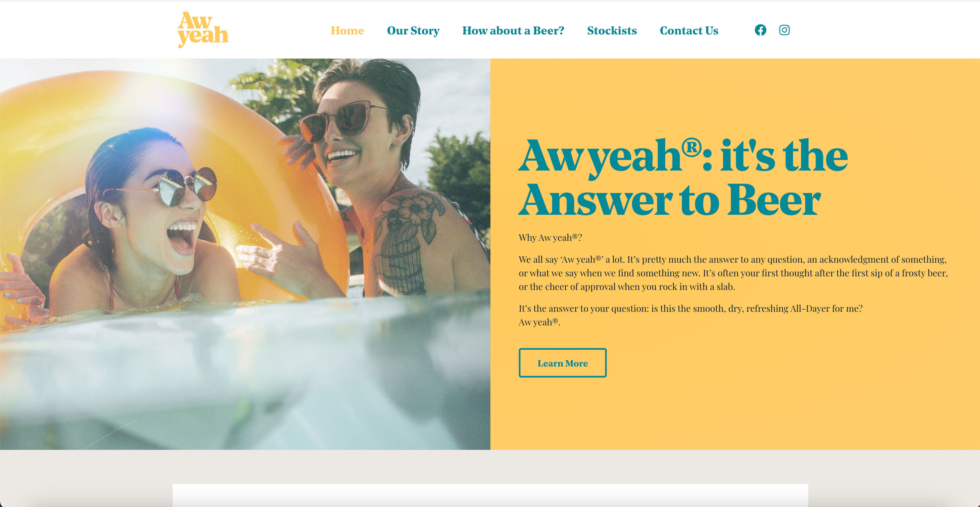Click the white content card below hero
This screenshot has width=980, height=507.
coord(490,495)
